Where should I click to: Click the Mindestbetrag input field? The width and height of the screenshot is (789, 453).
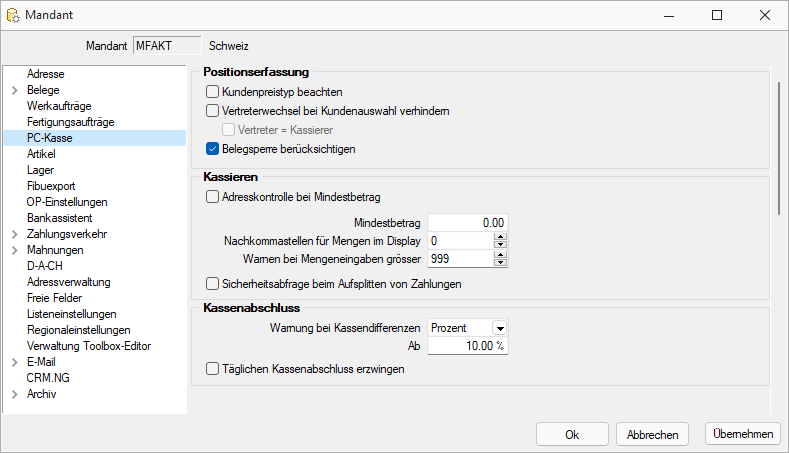click(x=467, y=223)
